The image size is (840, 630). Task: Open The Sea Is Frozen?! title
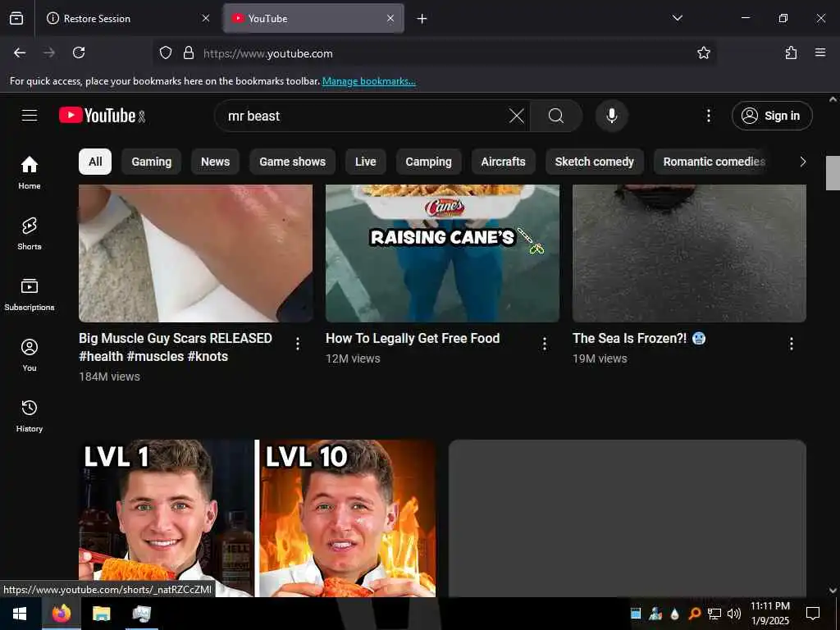[639, 339]
